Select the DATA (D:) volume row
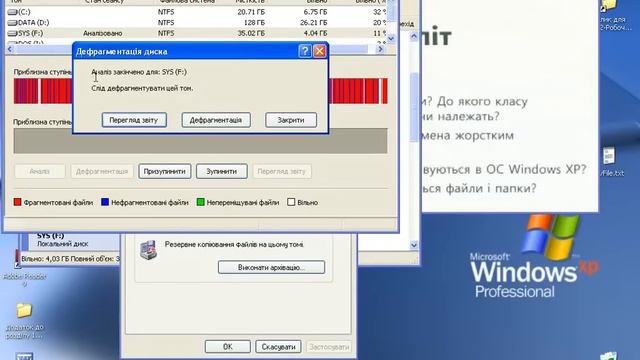Screen dimensions: 640x360 point(196,22)
